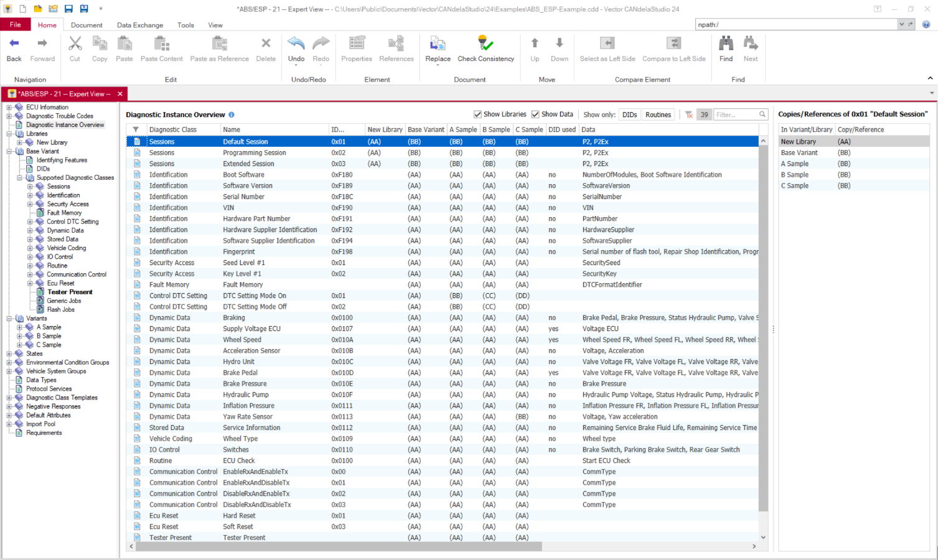Switch to the View ribbon tab

point(215,25)
